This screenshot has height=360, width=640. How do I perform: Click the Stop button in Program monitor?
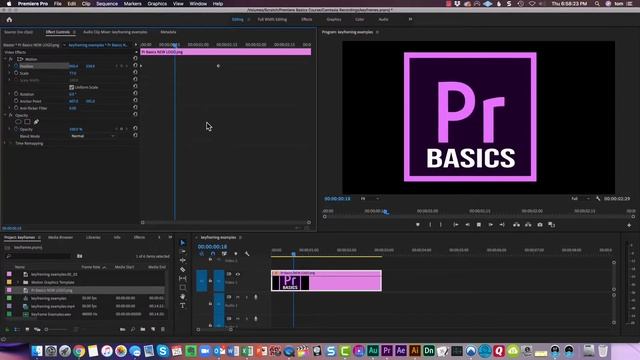click(479, 224)
